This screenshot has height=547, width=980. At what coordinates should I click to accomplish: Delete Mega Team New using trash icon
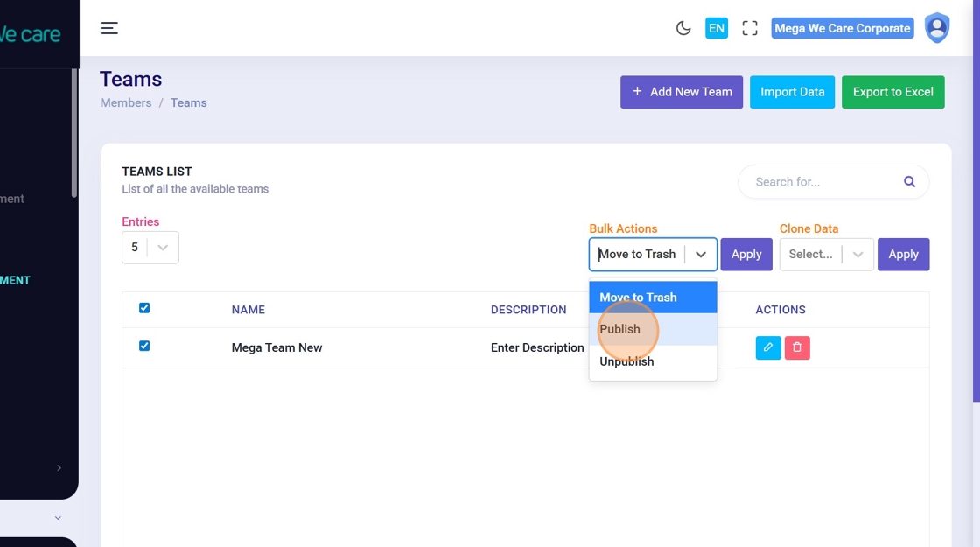[x=797, y=347]
